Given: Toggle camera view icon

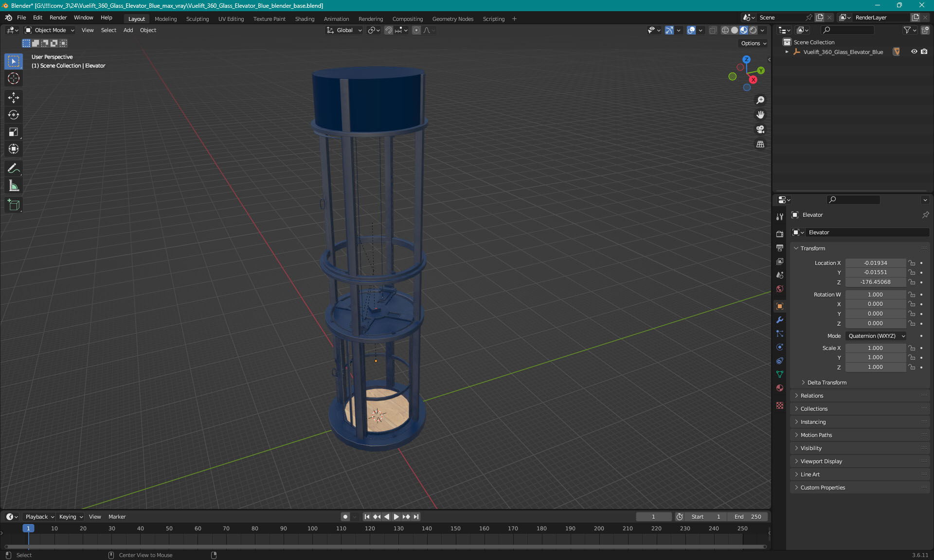Looking at the screenshot, I should 760,129.
